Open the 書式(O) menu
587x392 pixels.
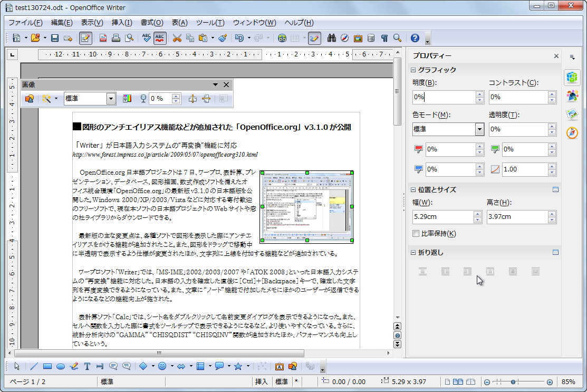[x=152, y=23]
